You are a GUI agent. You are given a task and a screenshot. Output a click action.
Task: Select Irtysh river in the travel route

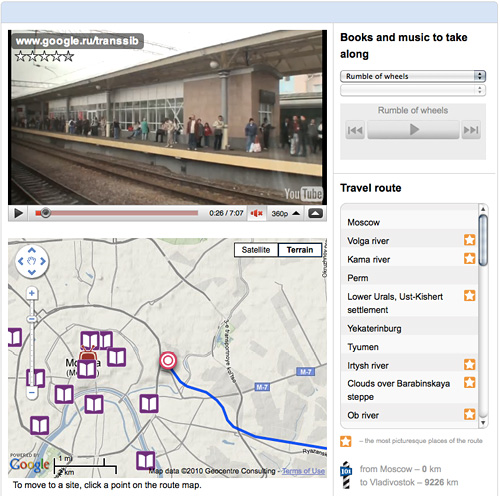coord(409,365)
